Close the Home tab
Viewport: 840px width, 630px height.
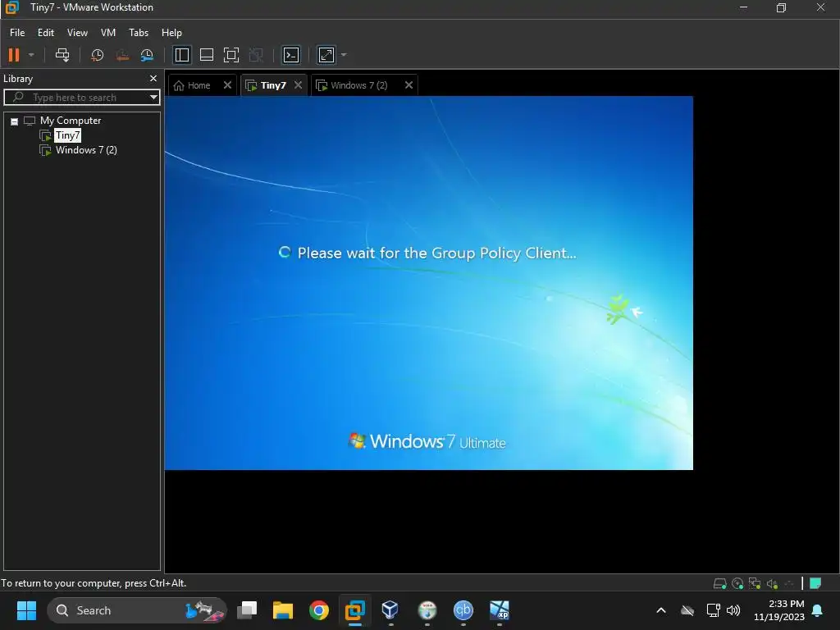[x=227, y=85]
